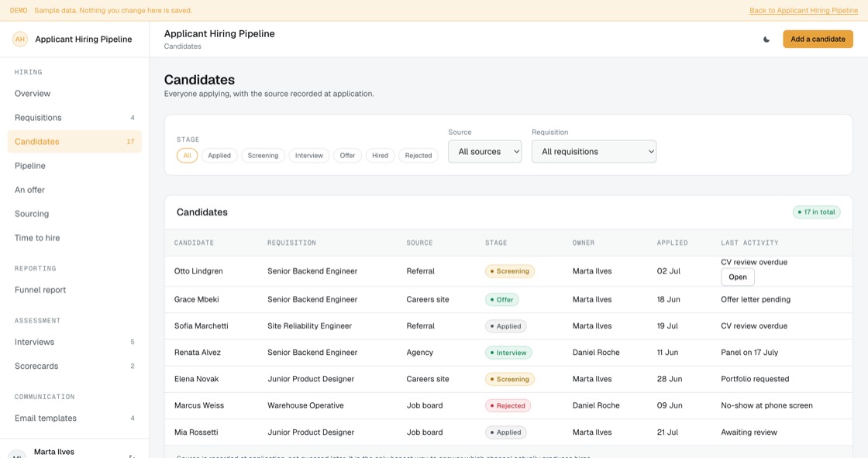Click candidate name Marcus Weiss
The width and height of the screenshot is (868, 458).
pyautogui.click(x=199, y=406)
